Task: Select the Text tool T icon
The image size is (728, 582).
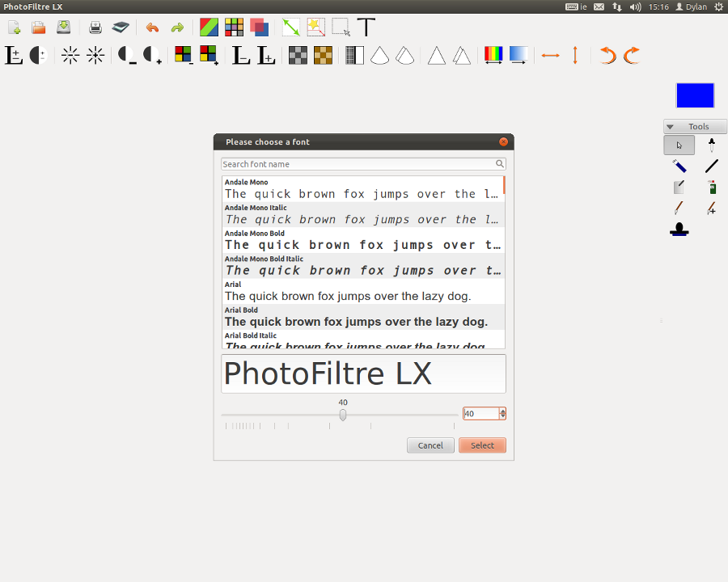Action: pyautogui.click(x=366, y=27)
